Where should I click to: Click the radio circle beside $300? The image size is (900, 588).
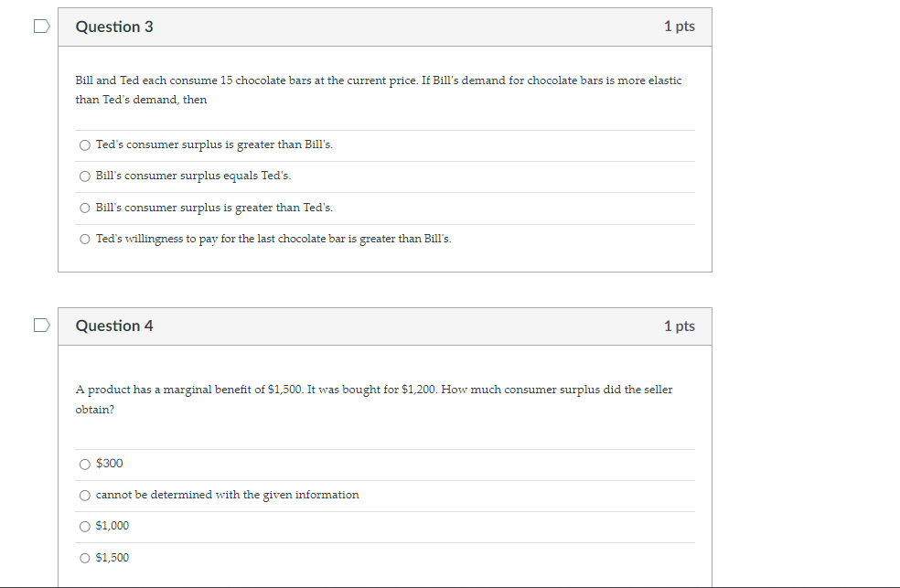click(x=84, y=464)
